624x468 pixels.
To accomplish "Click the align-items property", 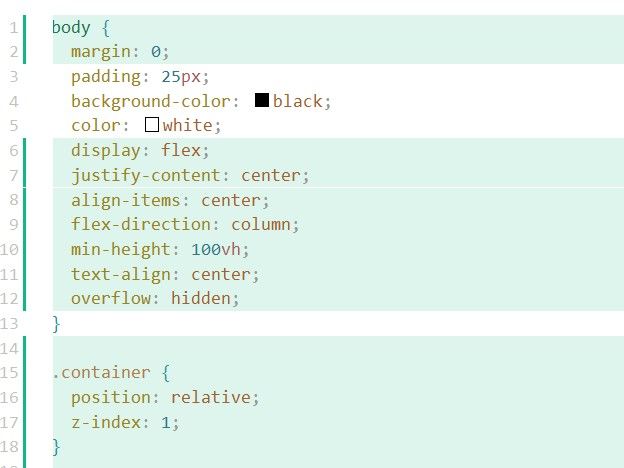I will (x=126, y=200).
